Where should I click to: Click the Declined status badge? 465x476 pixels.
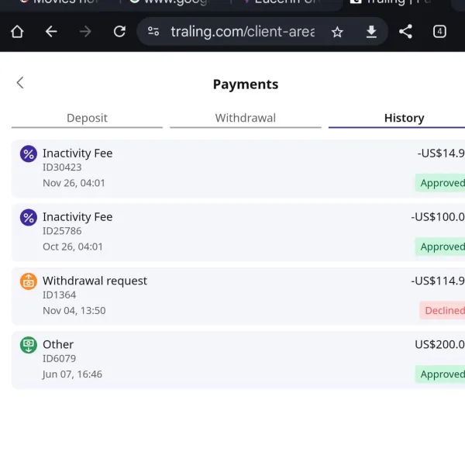point(443,310)
